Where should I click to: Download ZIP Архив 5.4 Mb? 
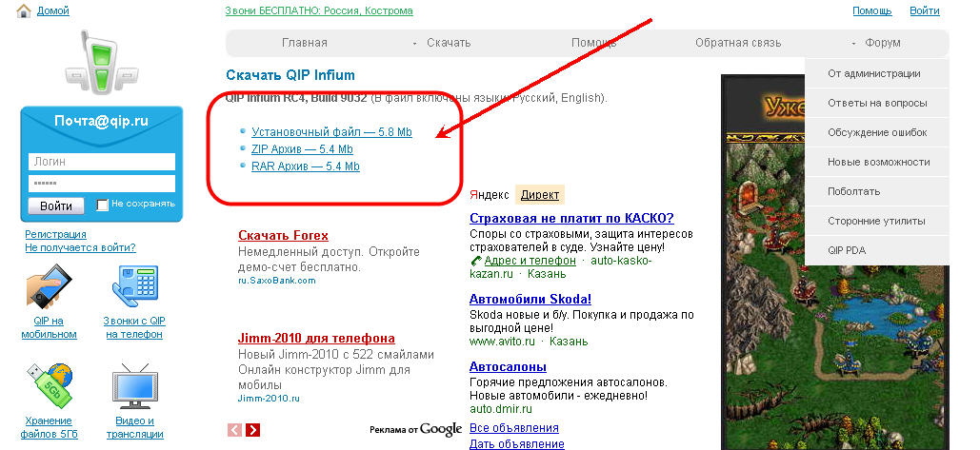[302, 149]
